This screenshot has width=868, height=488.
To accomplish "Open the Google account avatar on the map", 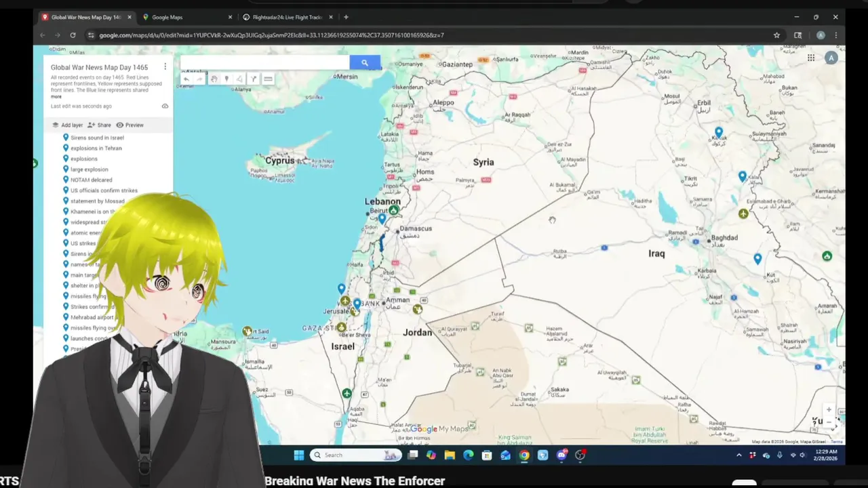I will [831, 58].
